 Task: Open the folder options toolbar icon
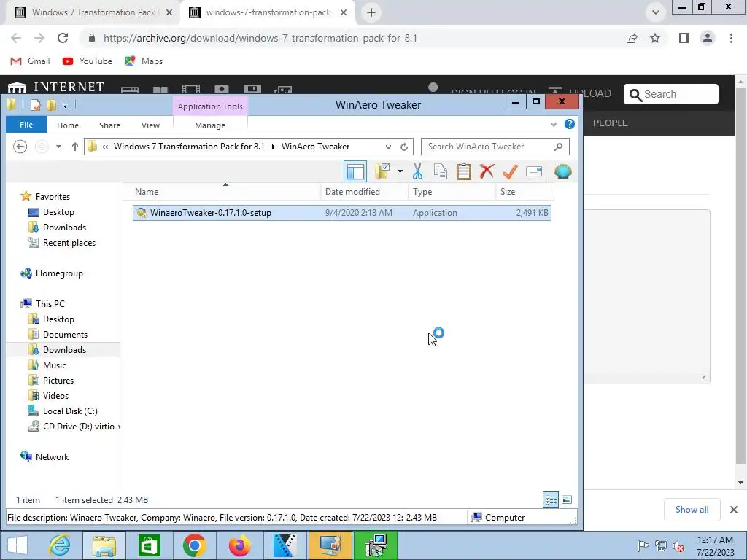point(382,171)
